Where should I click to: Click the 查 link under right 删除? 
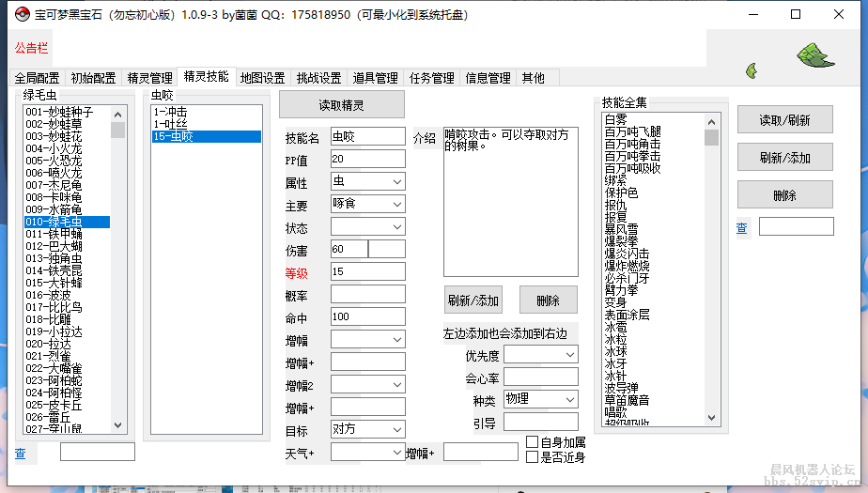click(742, 228)
